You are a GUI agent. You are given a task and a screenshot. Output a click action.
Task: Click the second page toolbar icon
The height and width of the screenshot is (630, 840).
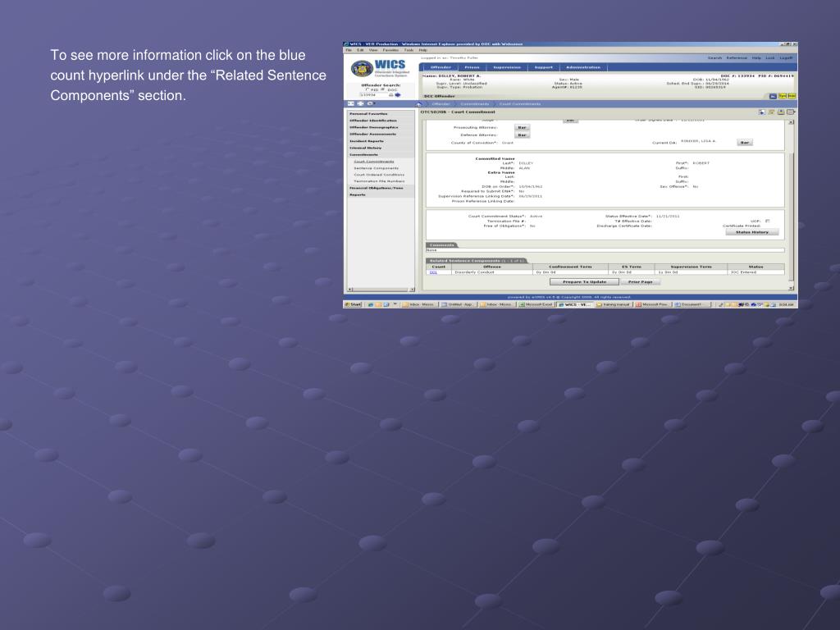[771, 112]
